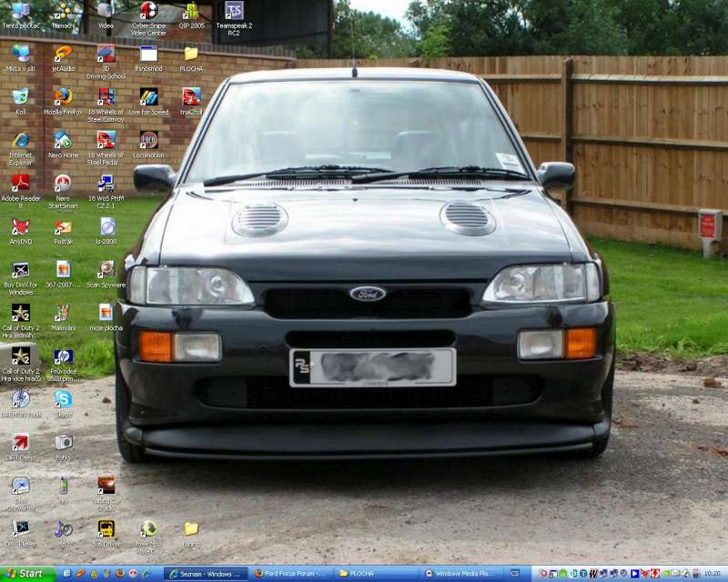728x582 pixels.
Task: Select the Nero StartSmart icon
Action: click(63, 183)
